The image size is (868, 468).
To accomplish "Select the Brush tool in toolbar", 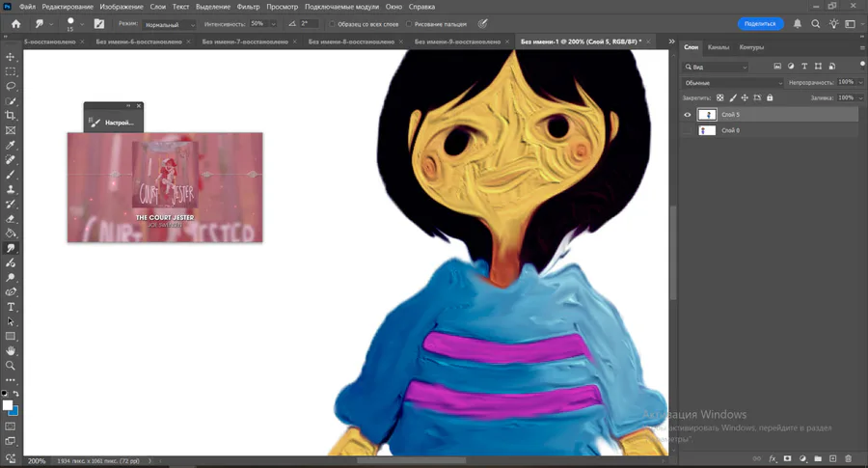I will 10,175.
